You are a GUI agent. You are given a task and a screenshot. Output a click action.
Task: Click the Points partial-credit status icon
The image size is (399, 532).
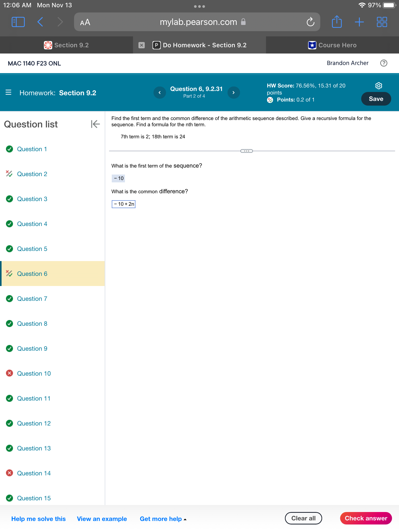(270, 100)
